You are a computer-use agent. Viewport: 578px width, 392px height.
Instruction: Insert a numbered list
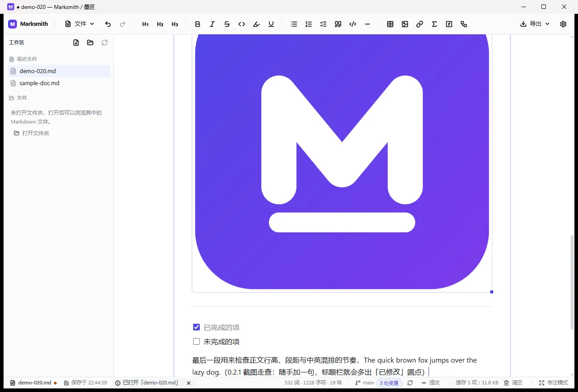point(309,24)
